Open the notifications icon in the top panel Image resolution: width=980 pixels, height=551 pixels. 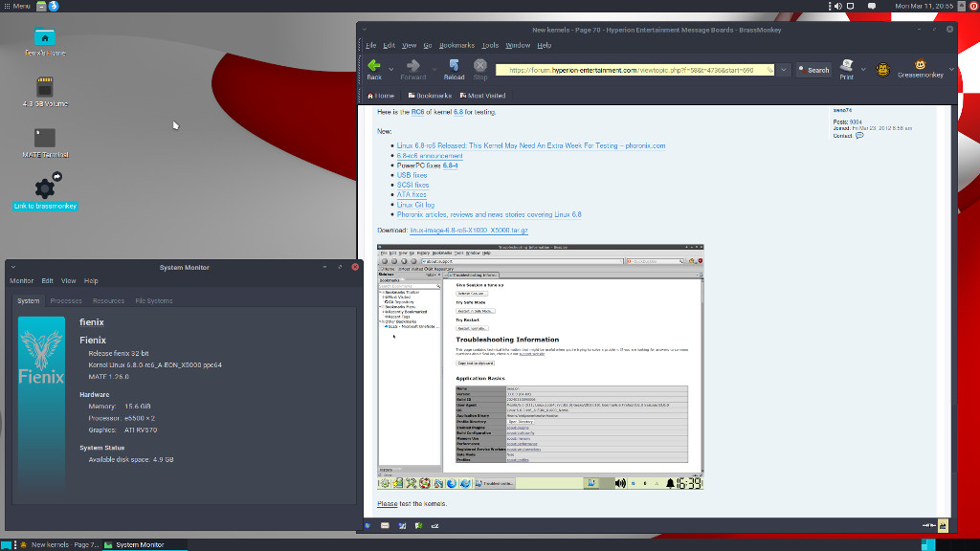[872, 7]
